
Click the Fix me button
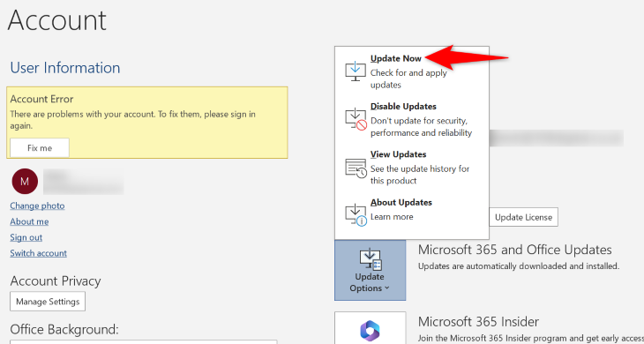pos(40,148)
